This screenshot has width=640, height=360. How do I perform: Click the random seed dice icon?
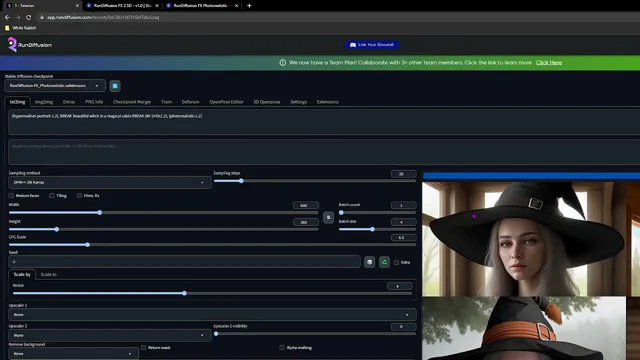click(x=369, y=262)
